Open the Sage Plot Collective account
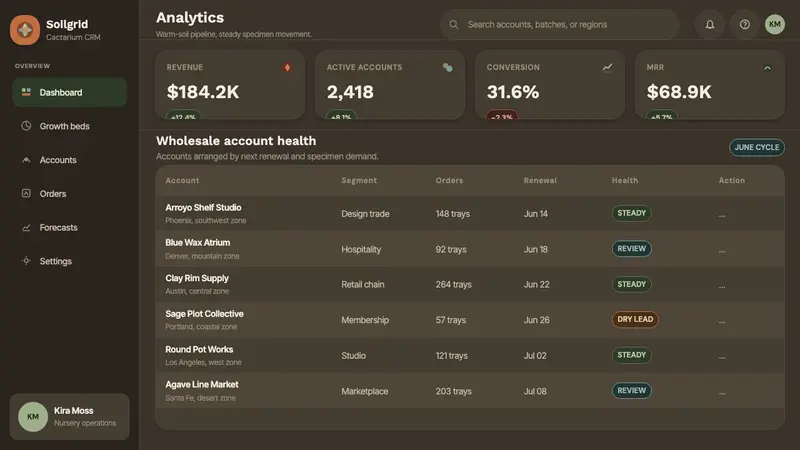The width and height of the screenshot is (800, 450). (204, 314)
